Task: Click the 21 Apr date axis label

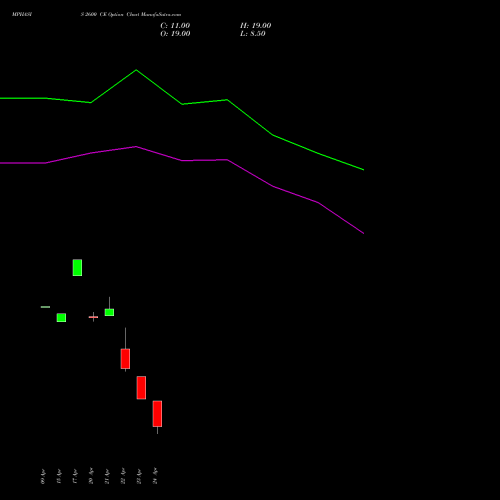Action: point(107,477)
